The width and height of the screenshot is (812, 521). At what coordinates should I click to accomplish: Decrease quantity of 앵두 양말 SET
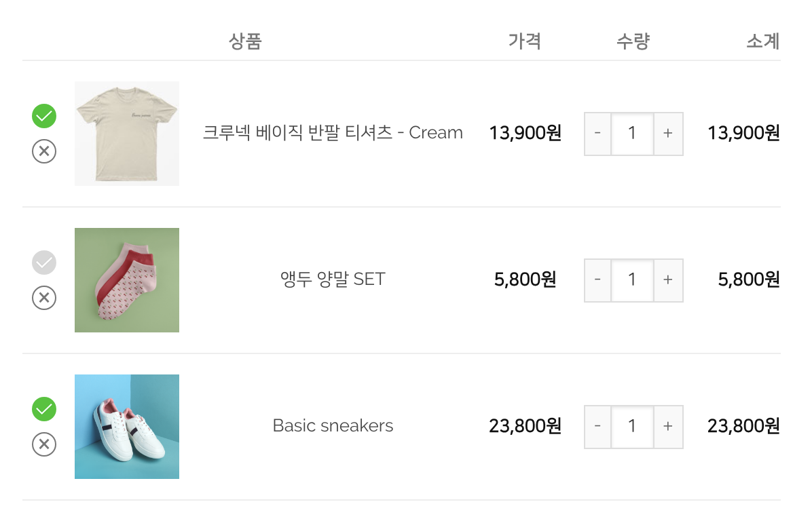click(x=597, y=280)
